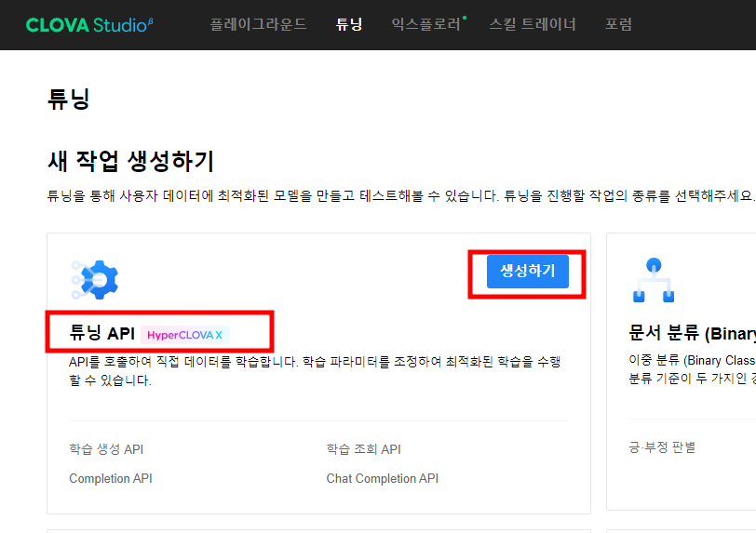The width and height of the screenshot is (756, 533).
Task: Click the 튜닝 page heading
Action: (x=69, y=100)
